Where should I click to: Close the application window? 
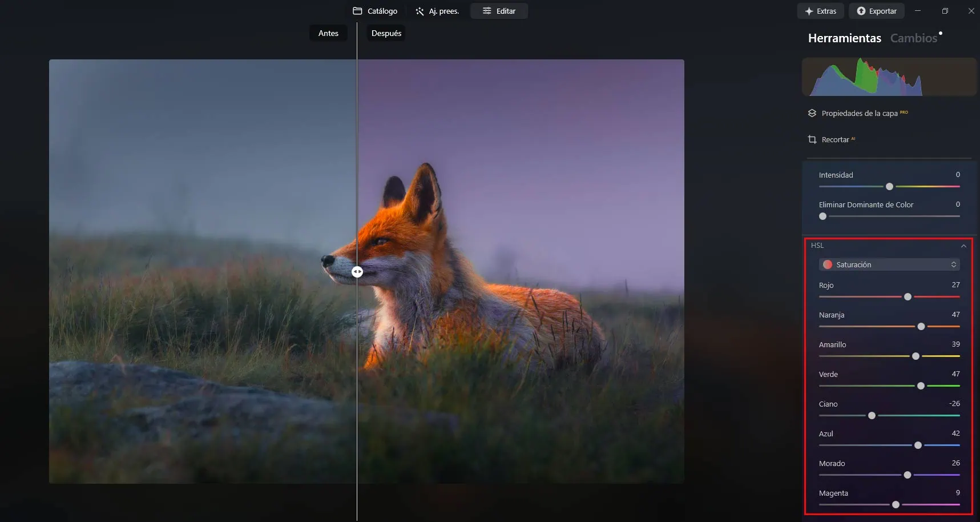971,11
